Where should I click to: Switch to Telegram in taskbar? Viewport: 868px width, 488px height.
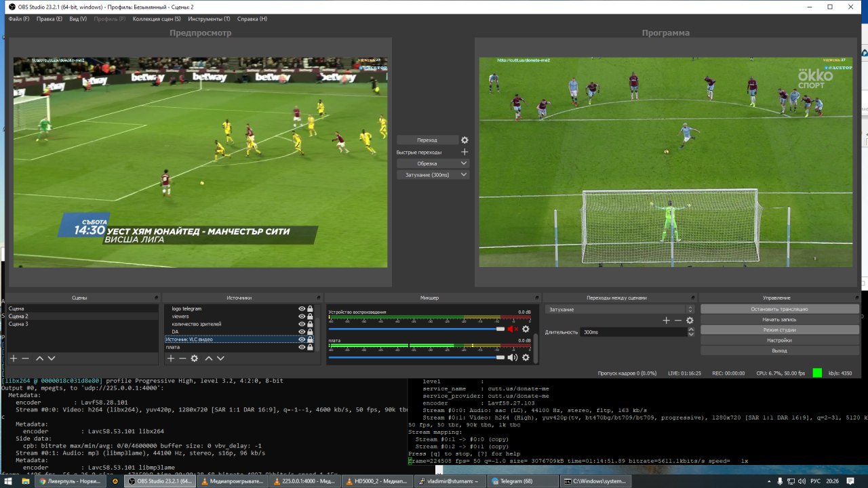[x=521, y=481]
